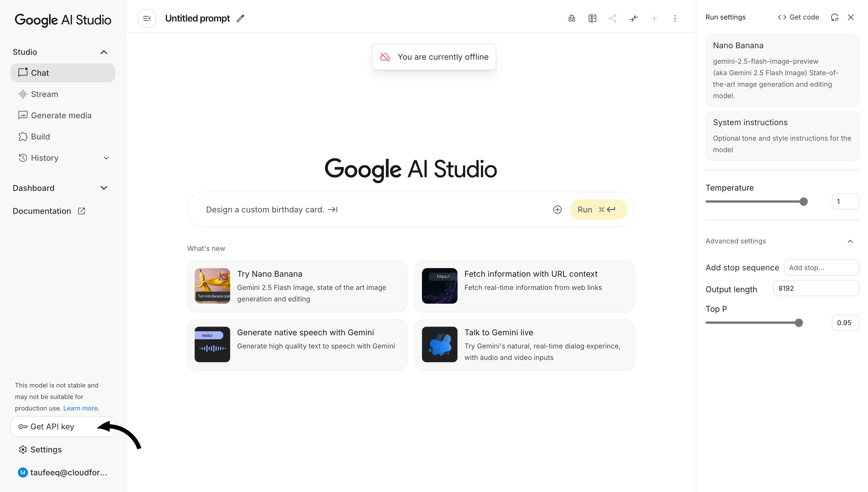868x492 pixels.
Task: Collapse the left sidebar with the toggle icon
Action: point(147,18)
